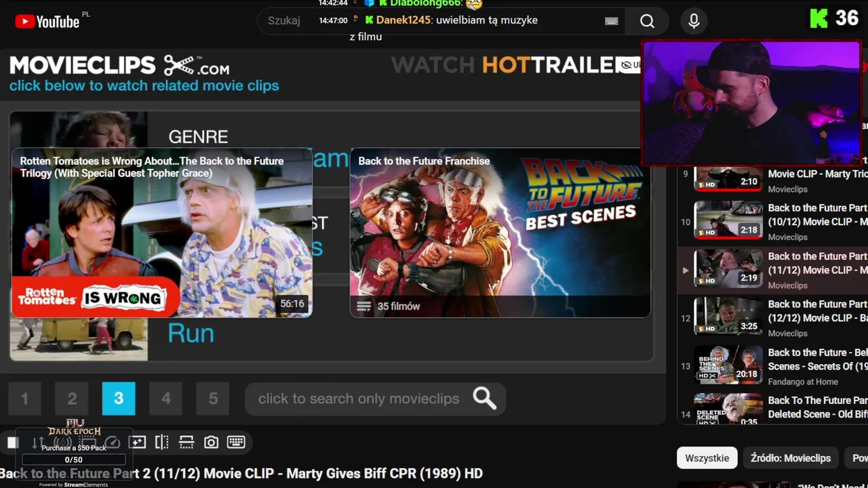Click the 56:16 duration badge
Screen dimensions: 868x488
coord(292,304)
